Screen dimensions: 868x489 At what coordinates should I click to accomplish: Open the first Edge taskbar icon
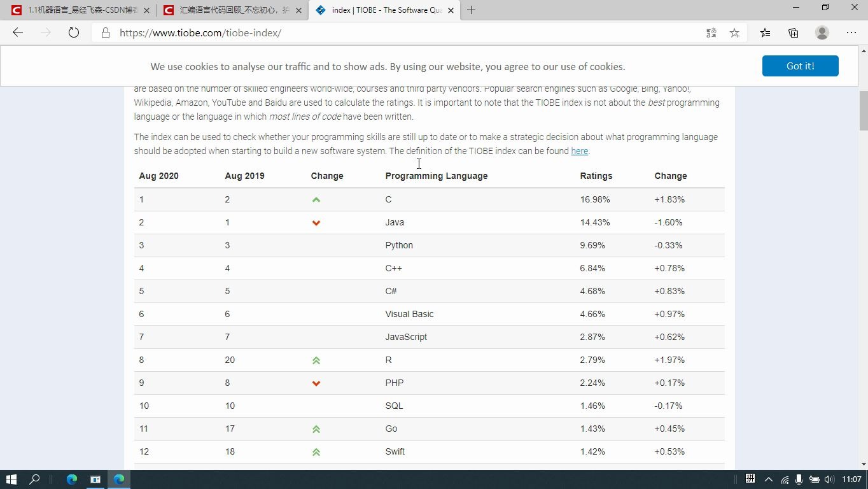click(71, 479)
